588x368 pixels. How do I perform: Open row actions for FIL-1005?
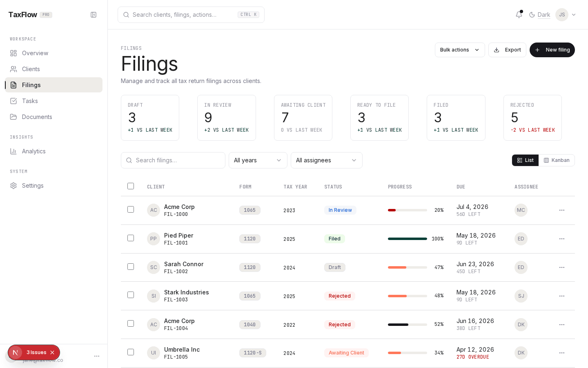point(562,353)
